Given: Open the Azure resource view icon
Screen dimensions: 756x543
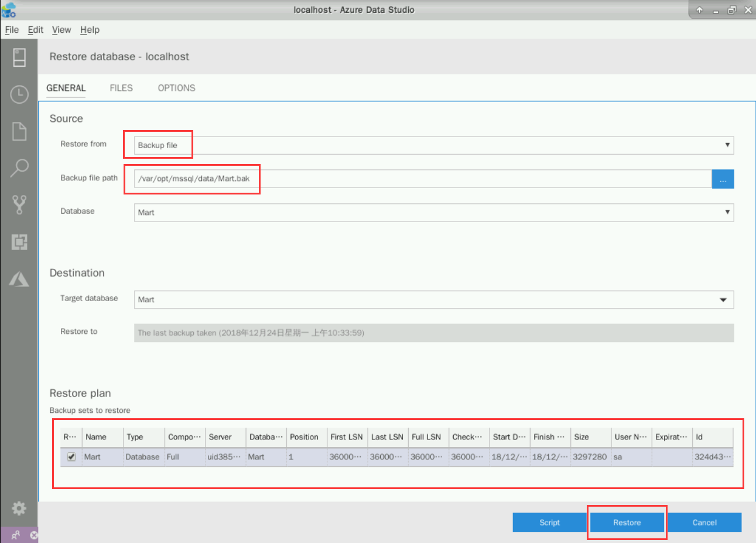Looking at the screenshot, I should 19,279.
